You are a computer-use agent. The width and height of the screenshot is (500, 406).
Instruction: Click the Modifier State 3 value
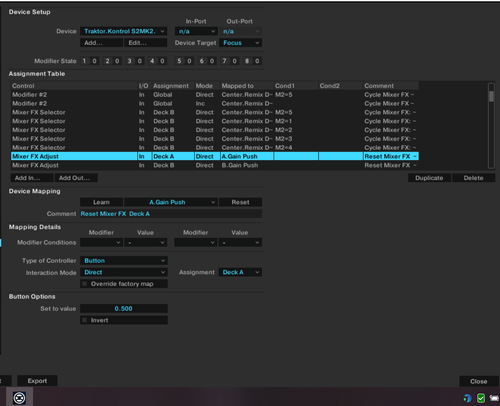tap(140, 61)
